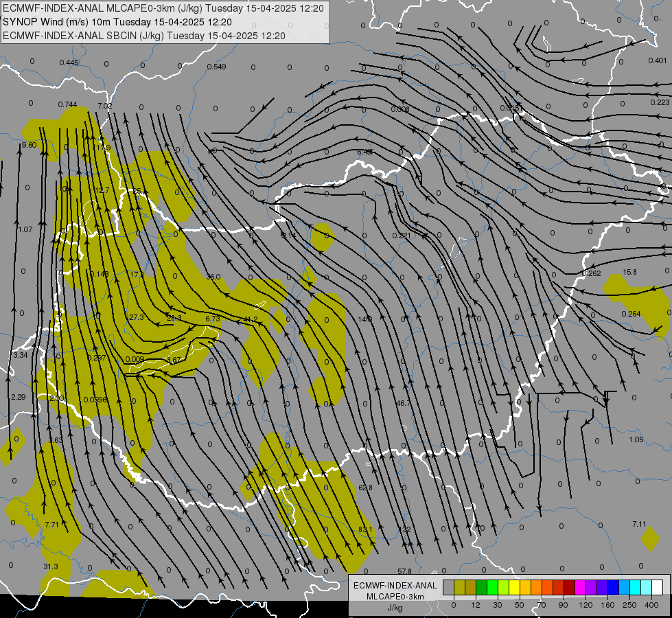Click the map value 0.009
The height and width of the screenshot is (618, 672).
click(135, 359)
